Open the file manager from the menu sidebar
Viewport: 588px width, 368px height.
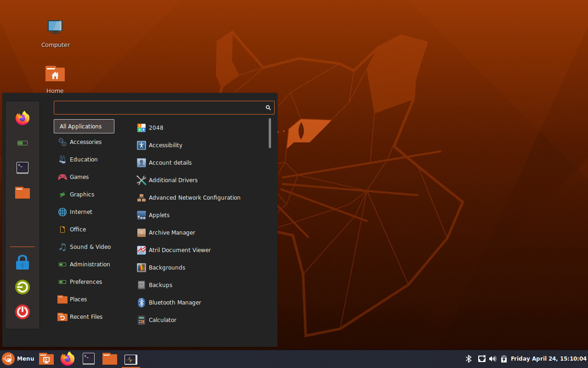(x=22, y=193)
